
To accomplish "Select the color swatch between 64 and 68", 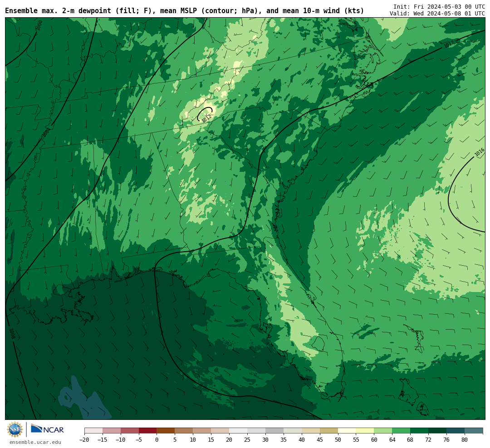I will (x=401, y=430).
